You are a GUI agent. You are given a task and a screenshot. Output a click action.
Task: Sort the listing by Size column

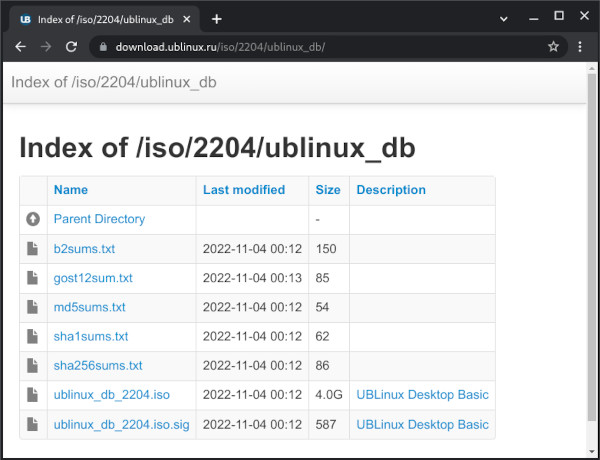tap(328, 190)
